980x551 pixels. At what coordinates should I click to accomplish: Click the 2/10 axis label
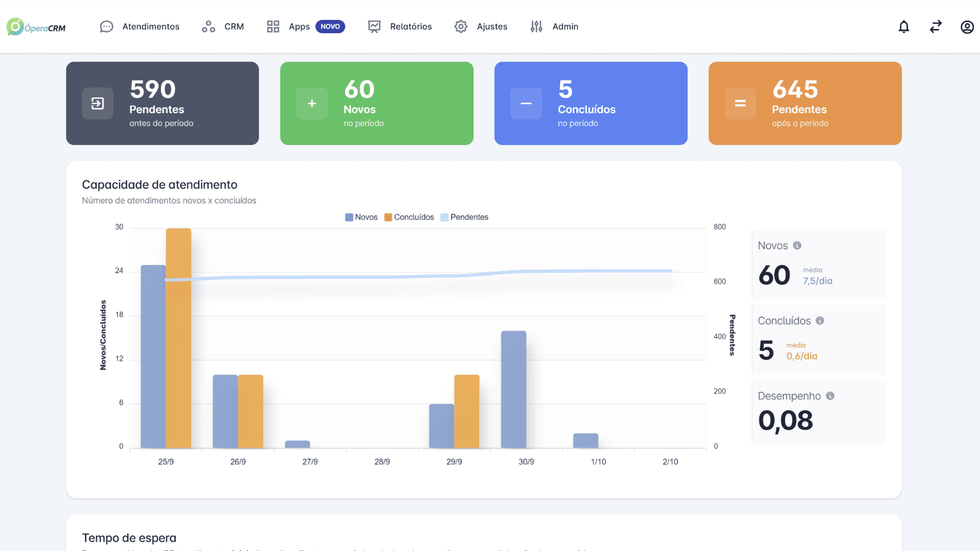(670, 462)
